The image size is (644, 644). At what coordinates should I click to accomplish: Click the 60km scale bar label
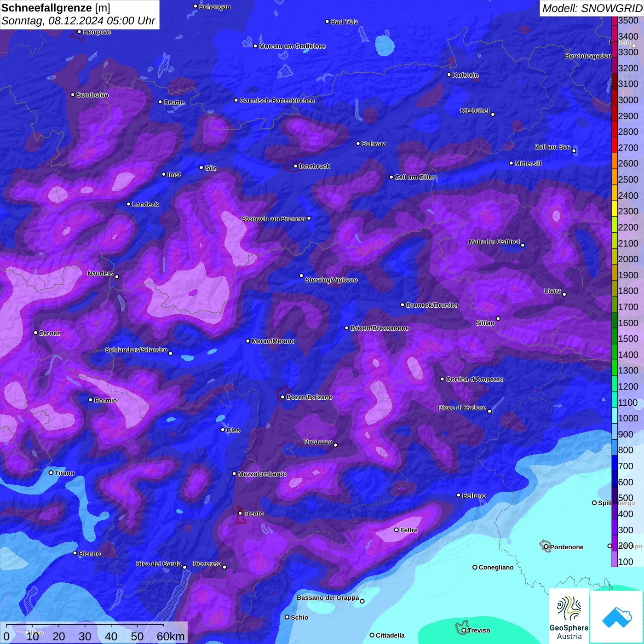tap(171, 636)
